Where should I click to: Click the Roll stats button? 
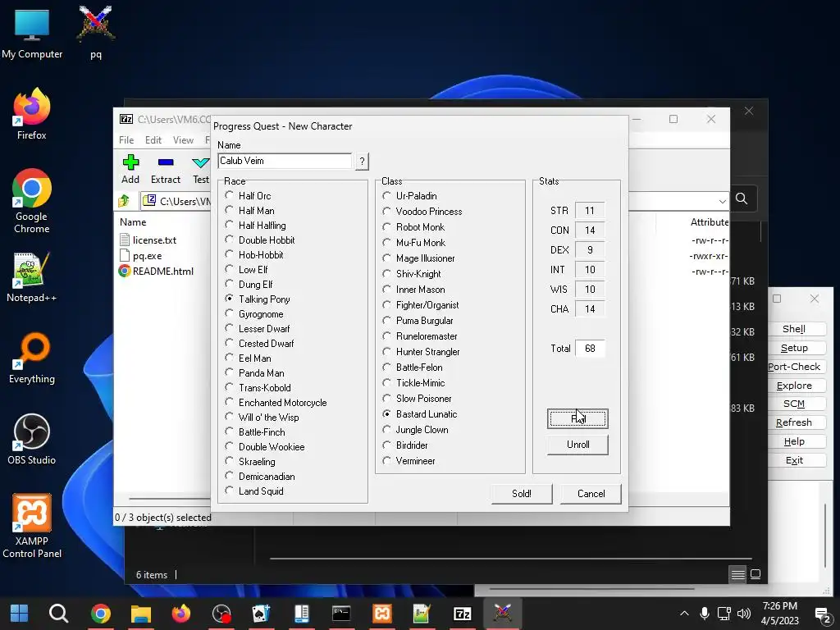pyautogui.click(x=577, y=418)
